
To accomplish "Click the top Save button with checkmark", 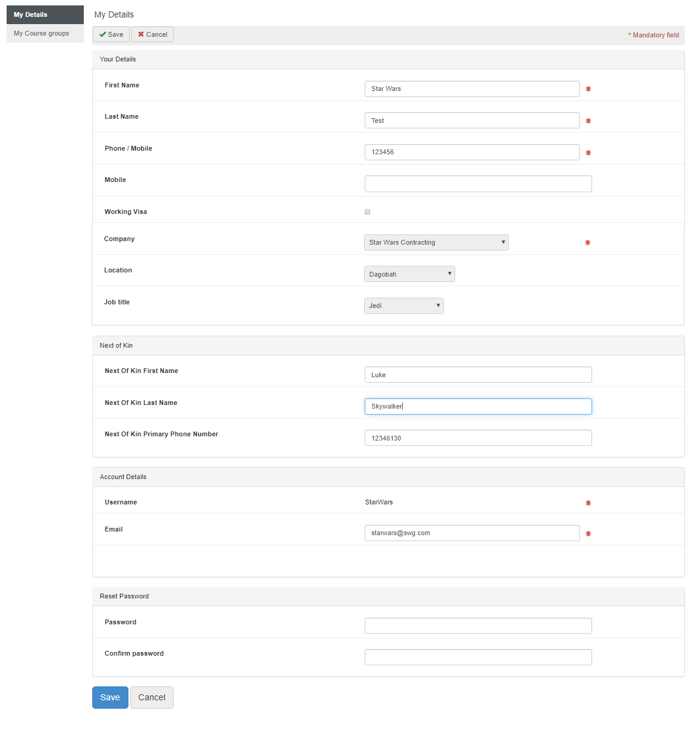I will (111, 34).
